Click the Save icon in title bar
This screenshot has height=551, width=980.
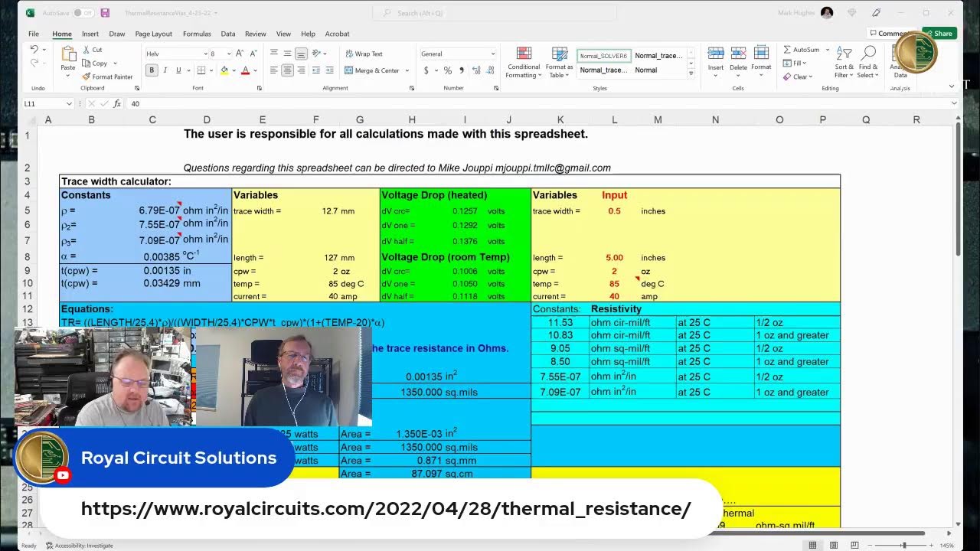pos(105,13)
